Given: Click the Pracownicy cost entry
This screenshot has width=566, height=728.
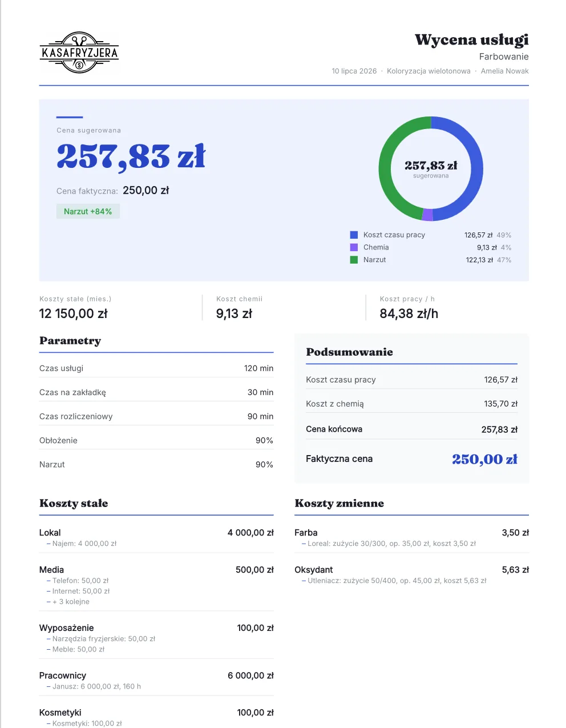Looking at the screenshot, I should click(x=156, y=680).
